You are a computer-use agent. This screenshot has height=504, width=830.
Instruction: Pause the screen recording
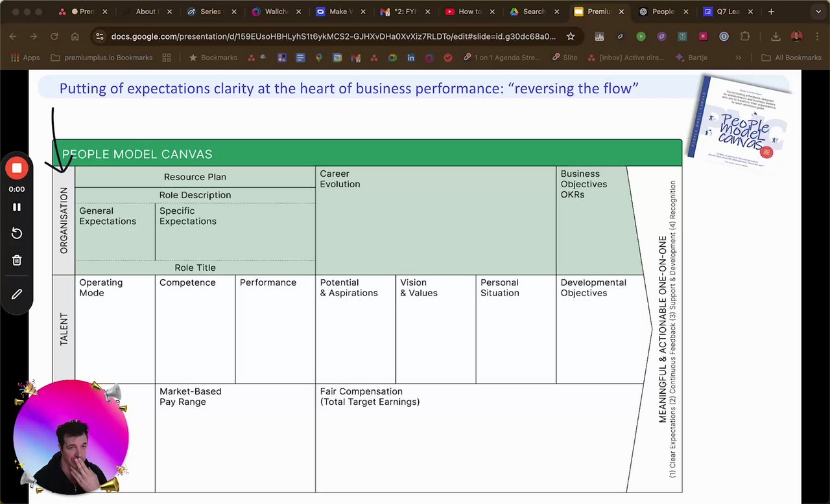pyautogui.click(x=17, y=207)
